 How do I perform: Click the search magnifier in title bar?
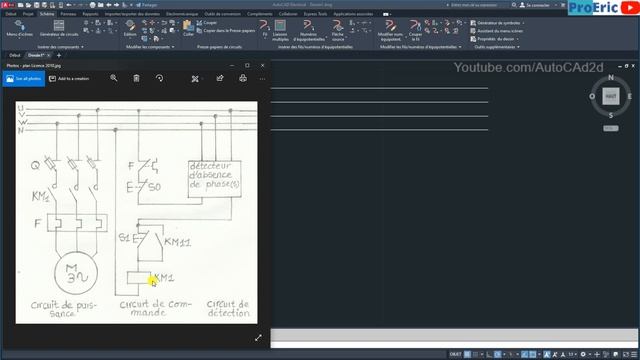514,5
